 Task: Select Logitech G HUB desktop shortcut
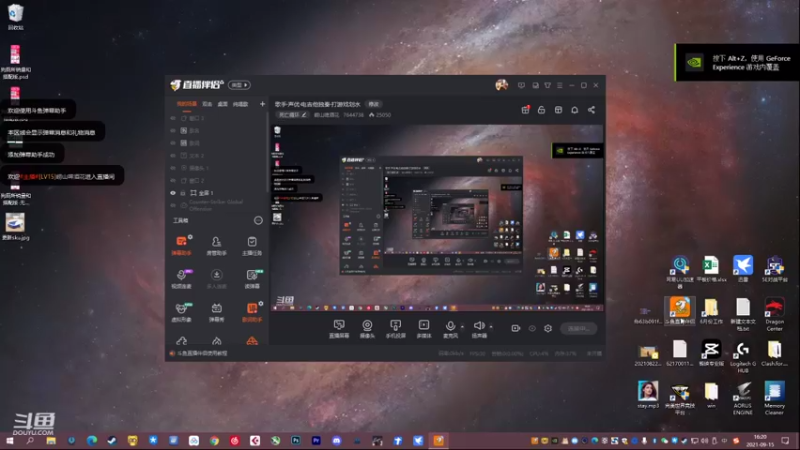(x=742, y=357)
